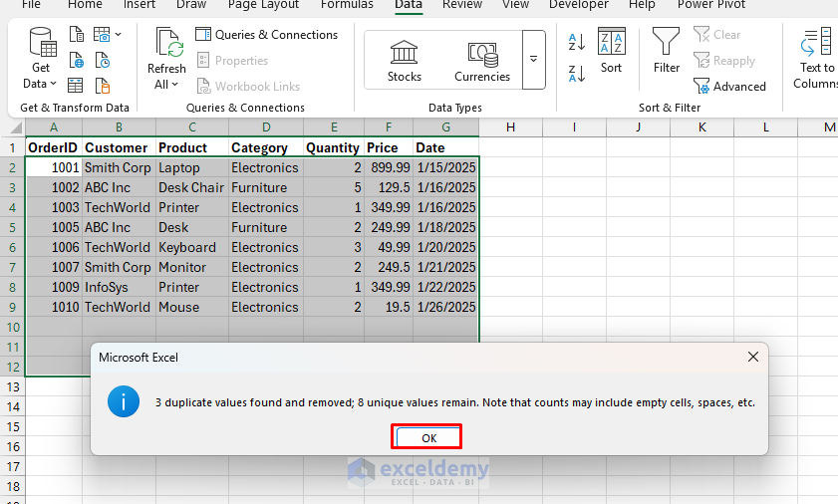Select row 16 header

12,446
